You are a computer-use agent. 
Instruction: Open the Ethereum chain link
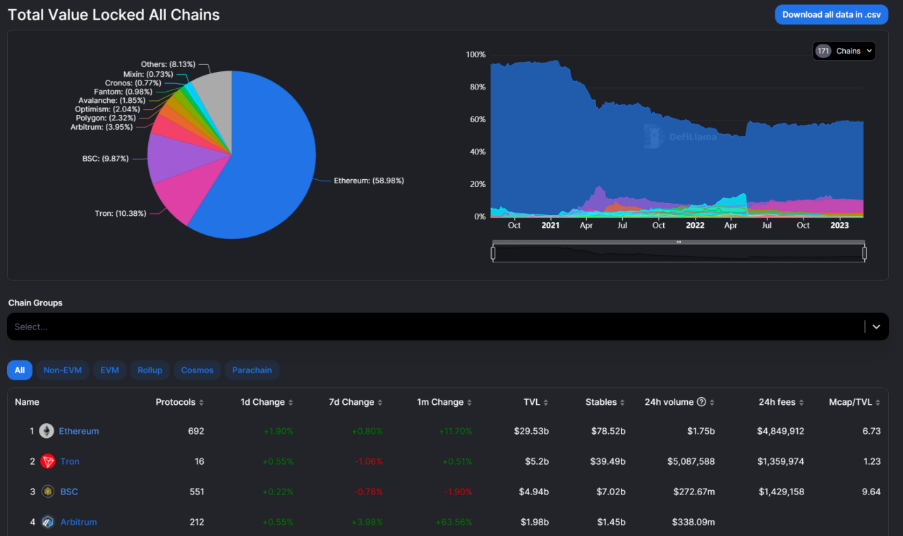pyautogui.click(x=79, y=431)
